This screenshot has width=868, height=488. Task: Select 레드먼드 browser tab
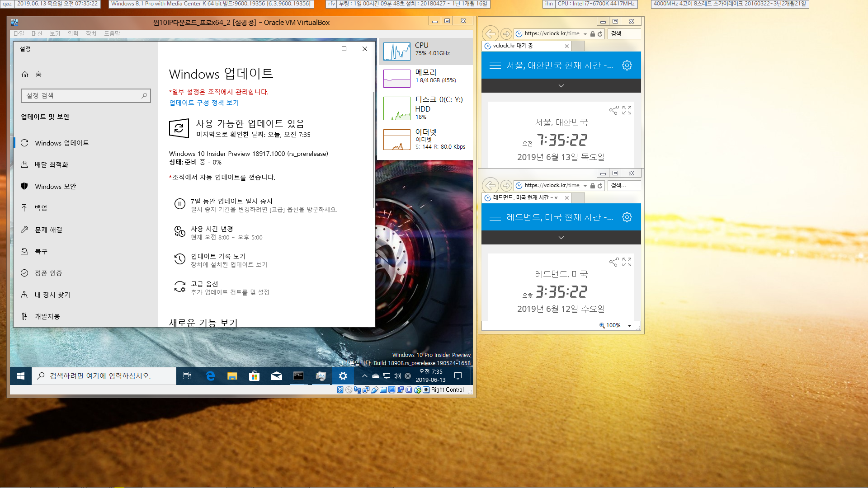click(x=527, y=197)
